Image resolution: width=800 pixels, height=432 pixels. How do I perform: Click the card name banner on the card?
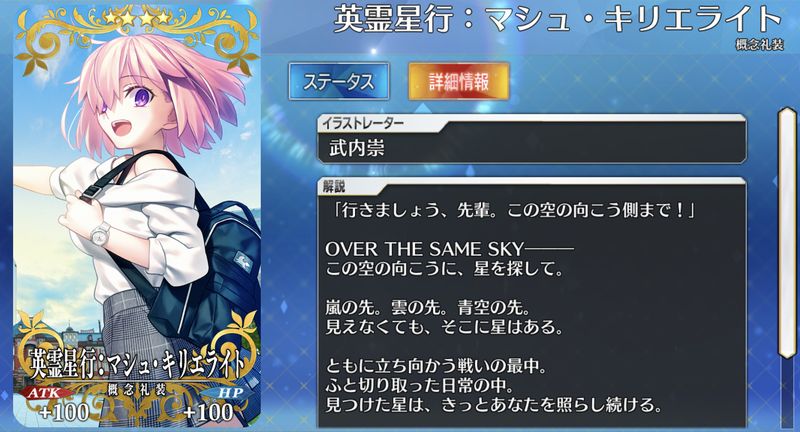pyautogui.click(x=137, y=364)
